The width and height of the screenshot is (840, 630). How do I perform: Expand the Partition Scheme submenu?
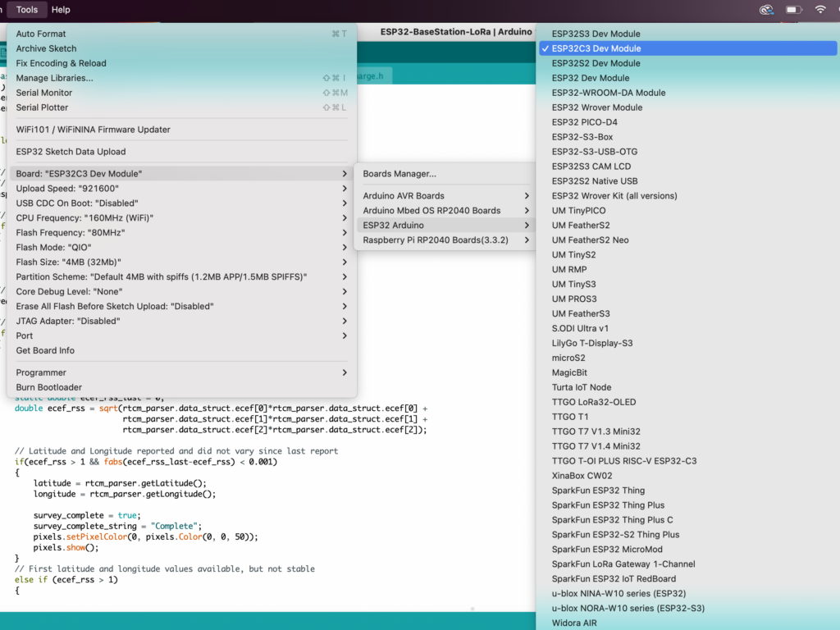click(x=181, y=277)
